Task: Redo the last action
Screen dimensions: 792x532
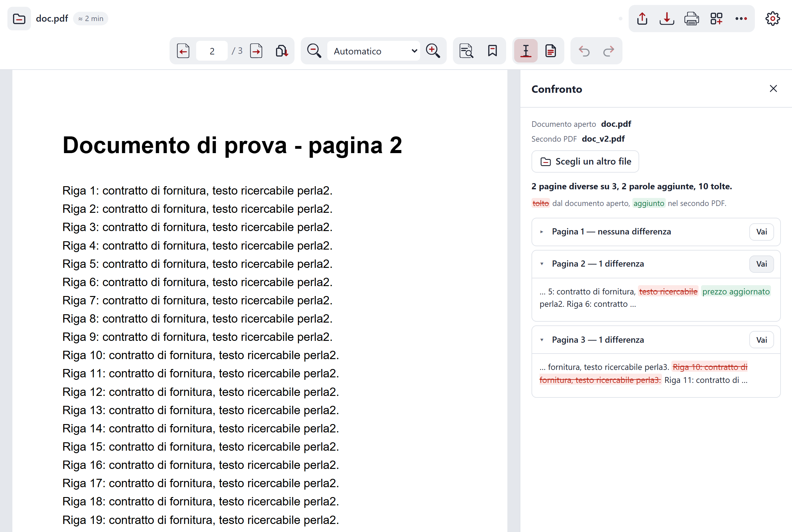Action: click(x=609, y=51)
